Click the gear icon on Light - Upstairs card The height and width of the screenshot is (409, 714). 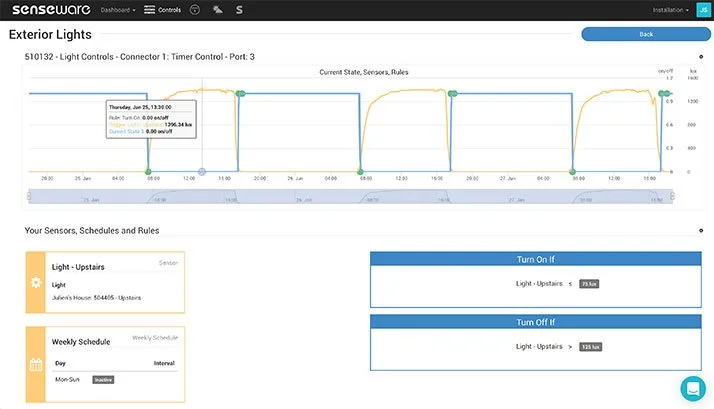[36, 283]
